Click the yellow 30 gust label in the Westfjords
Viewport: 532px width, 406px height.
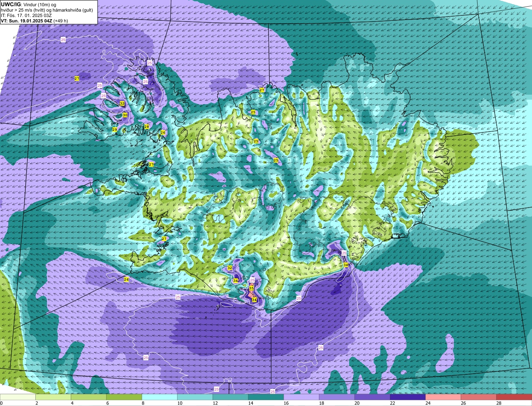[125, 115]
